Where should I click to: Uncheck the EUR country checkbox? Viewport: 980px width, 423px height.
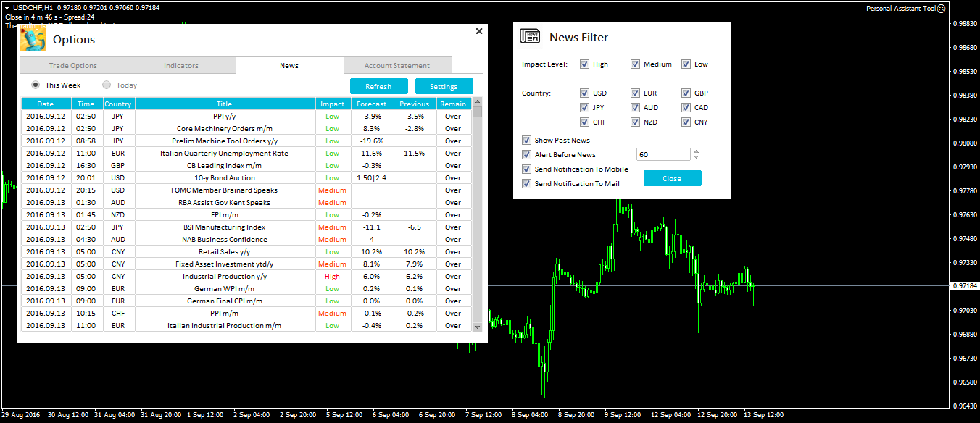635,93
